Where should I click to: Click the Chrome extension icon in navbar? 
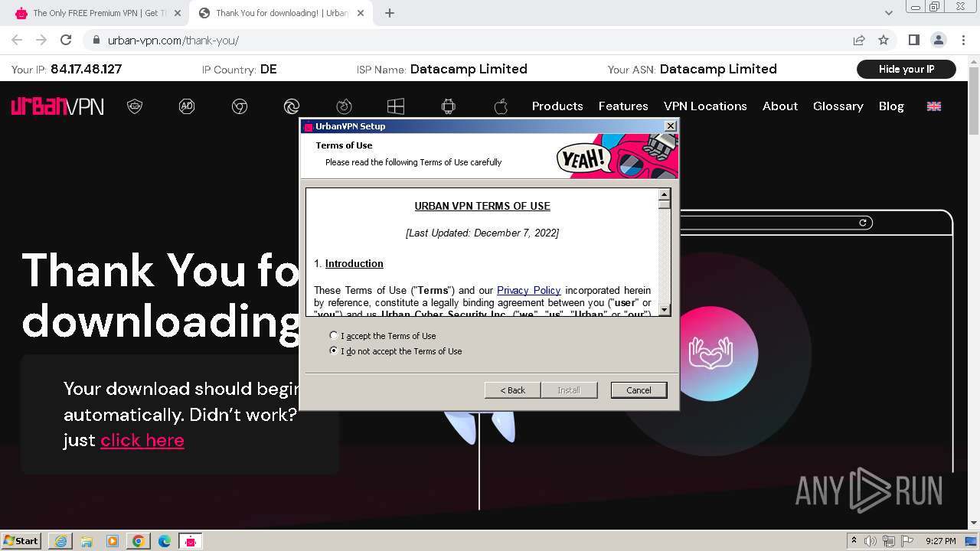click(x=240, y=106)
